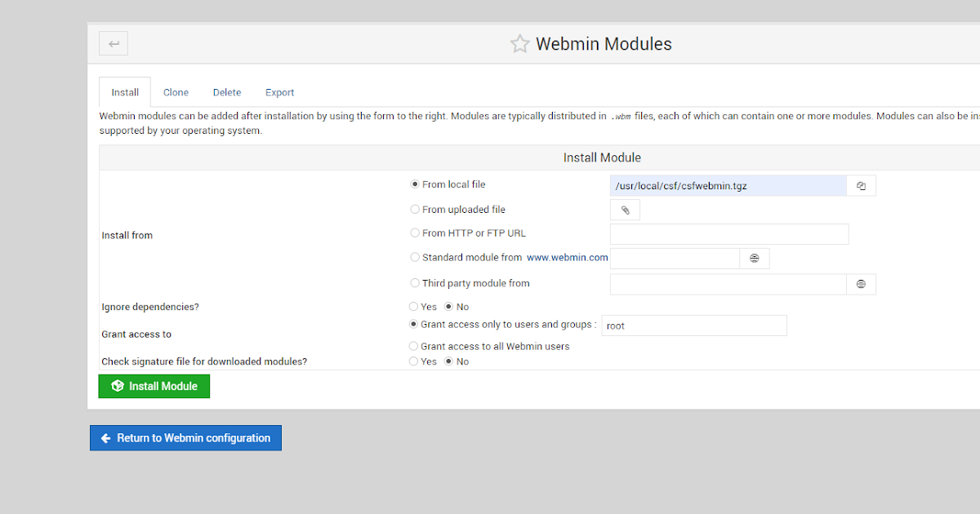The width and height of the screenshot is (980, 514).
Task: Open third party module browser icon
Action: pos(861,284)
